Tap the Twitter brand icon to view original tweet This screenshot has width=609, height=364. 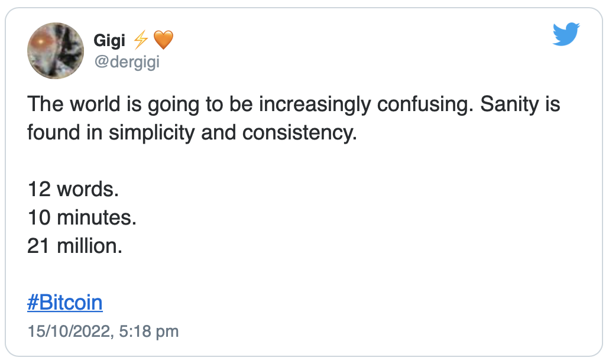[566, 34]
